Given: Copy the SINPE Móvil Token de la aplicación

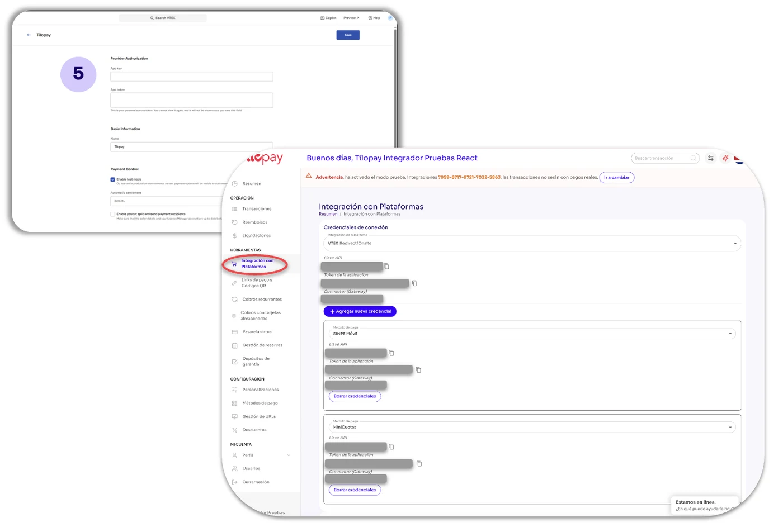Looking at the screenshot, I should 418,370.
